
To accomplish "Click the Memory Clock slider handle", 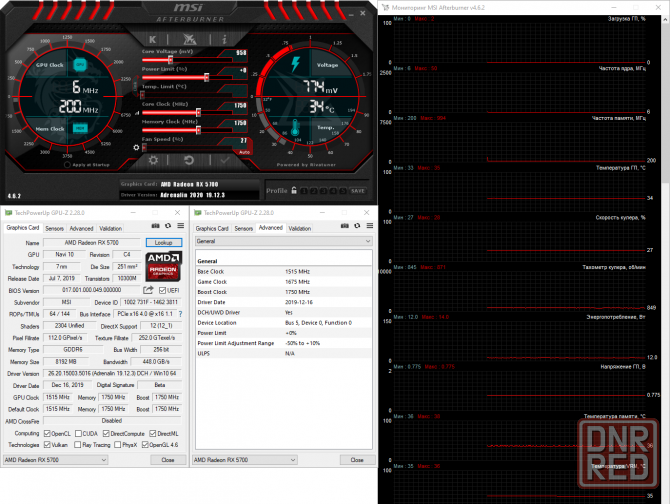I will pos(199,130).
